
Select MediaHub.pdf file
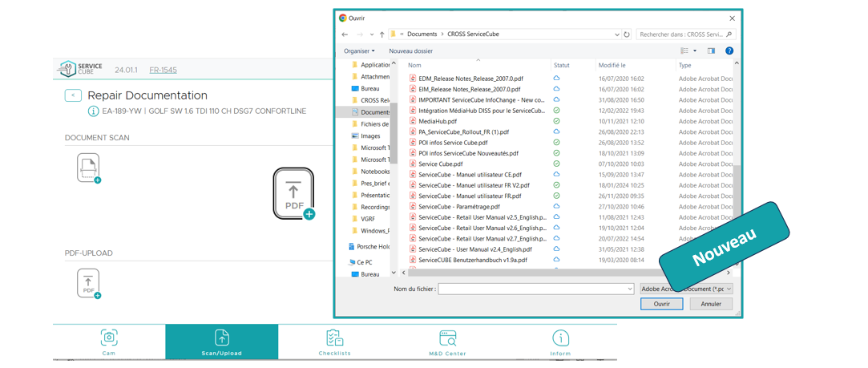438,121
